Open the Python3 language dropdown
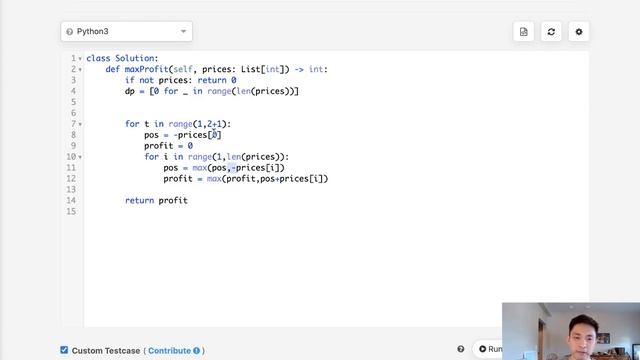The image size is (640, 360). 127,31
